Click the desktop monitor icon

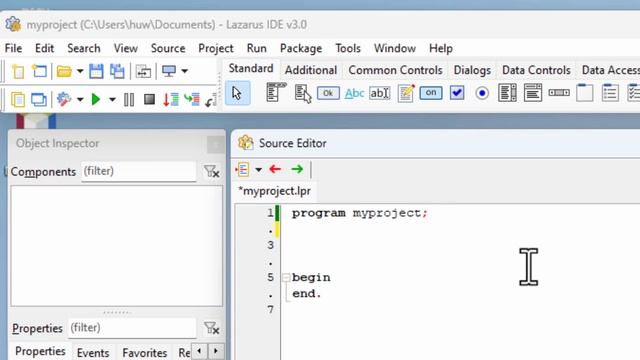tap(169, 71)
